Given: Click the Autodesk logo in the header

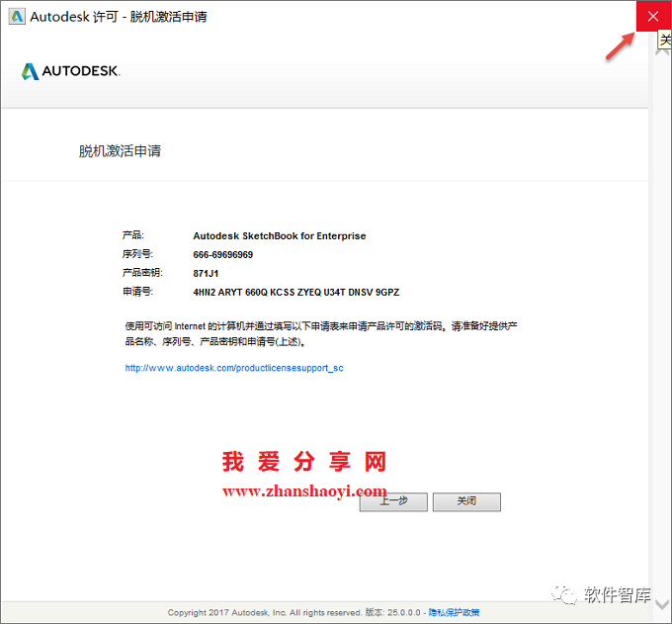Looking at the screenshot, I should (71, 71).
